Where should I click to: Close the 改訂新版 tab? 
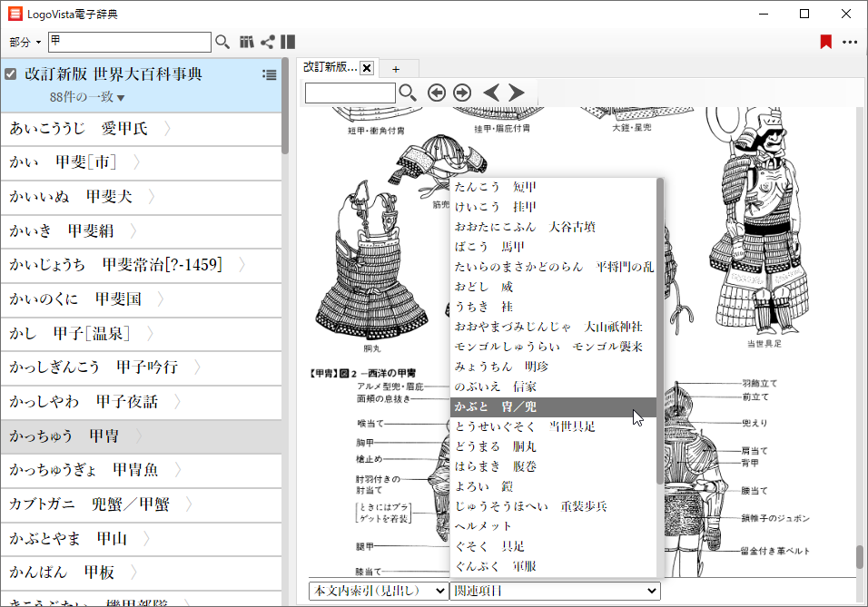pyautogui.click(x=367, y=68)
